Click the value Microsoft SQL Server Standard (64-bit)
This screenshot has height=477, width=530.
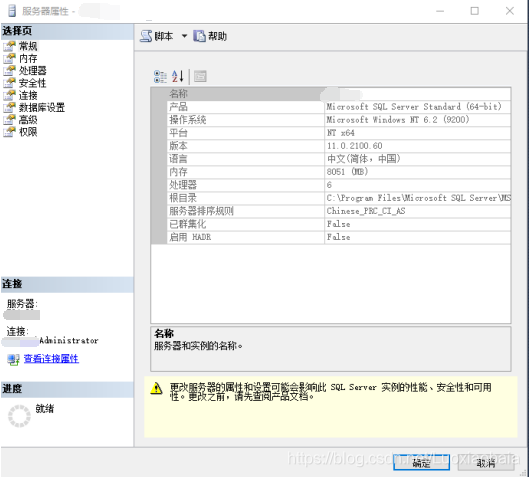(414, 107)
